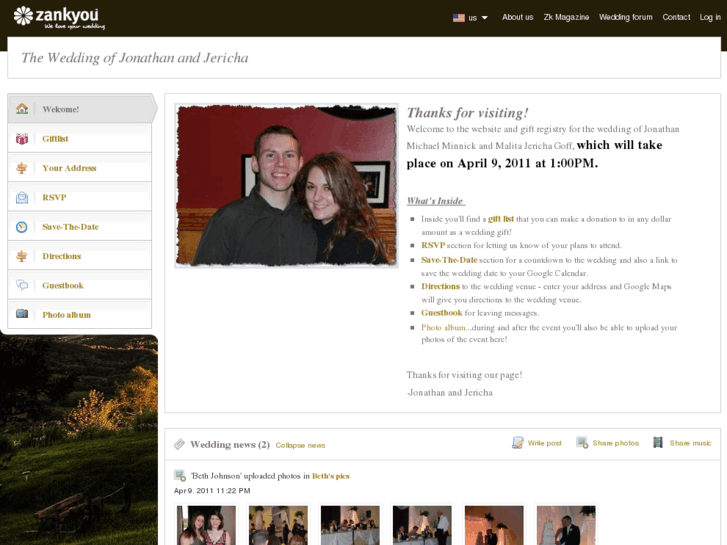Image resolution: width=727 pixels, height=545 pixels.
Task: Open About us page
Action: click(517, 17)
